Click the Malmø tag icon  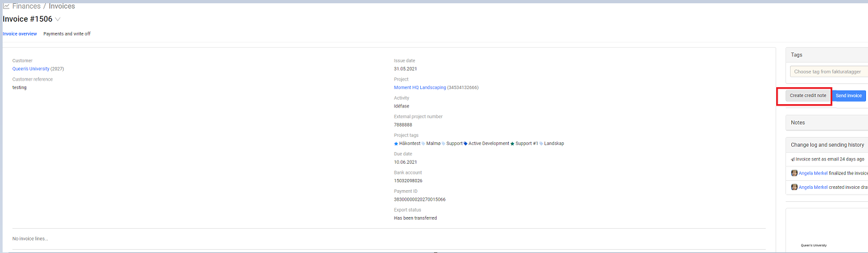[423, 144]
